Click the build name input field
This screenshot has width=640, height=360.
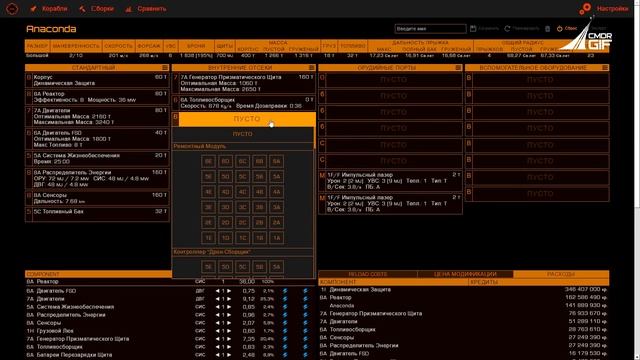coord(430,29)
